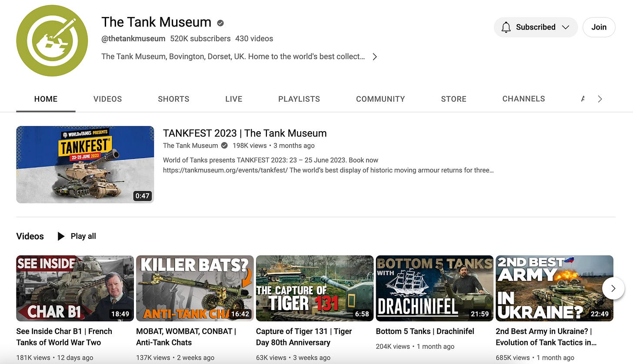
Task: Open Subscribed dropdown chevron
Action: 566,27
